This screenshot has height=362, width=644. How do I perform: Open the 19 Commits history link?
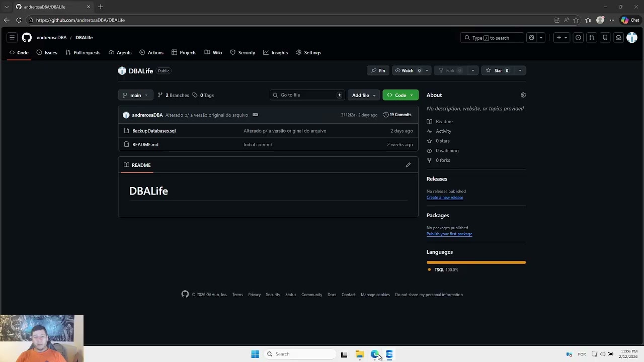pos(397,115)
